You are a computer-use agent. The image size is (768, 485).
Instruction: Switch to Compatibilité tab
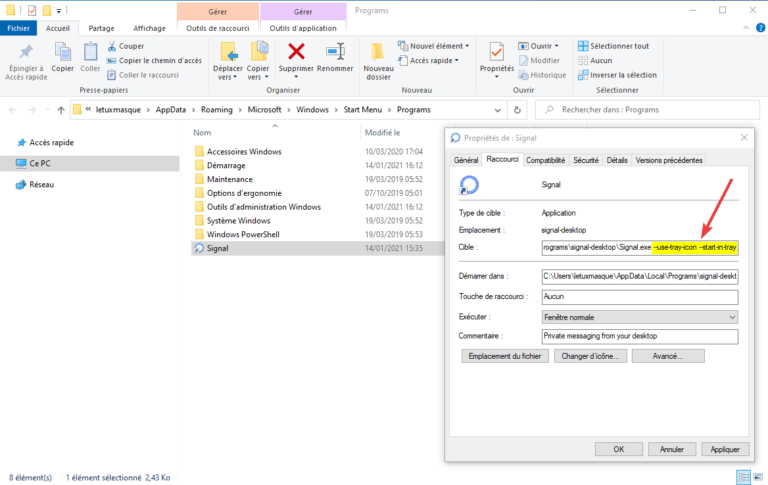coord(545,160)
